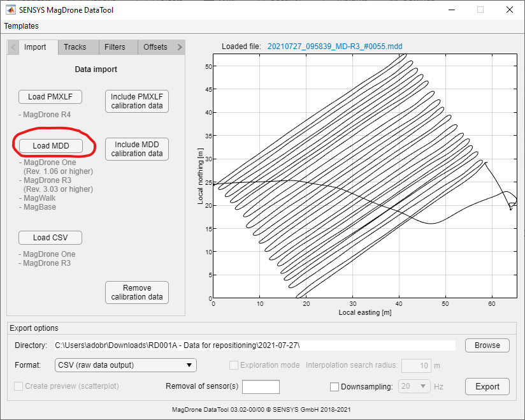The image size is (525, 420).
Task: Click the '- MagDrone R4' label under Load PMXLF
Action: coord(45,115)
